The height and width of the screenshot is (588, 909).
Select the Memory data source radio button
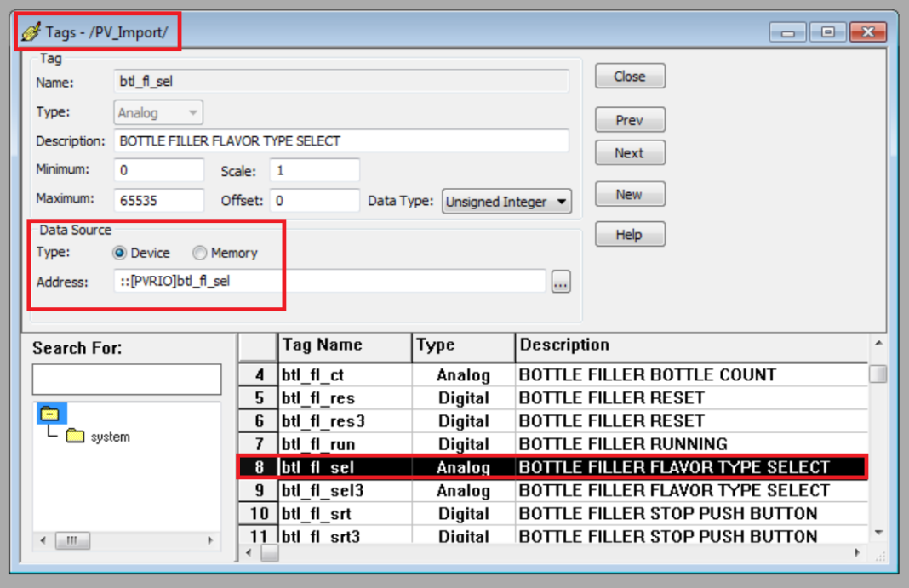click(x=199, y=253)
